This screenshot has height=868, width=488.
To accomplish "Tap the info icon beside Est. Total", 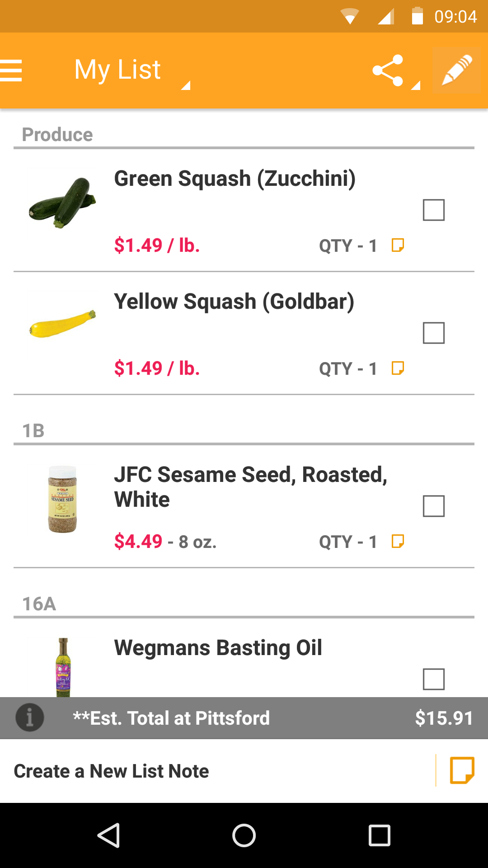I will point(30,717).
